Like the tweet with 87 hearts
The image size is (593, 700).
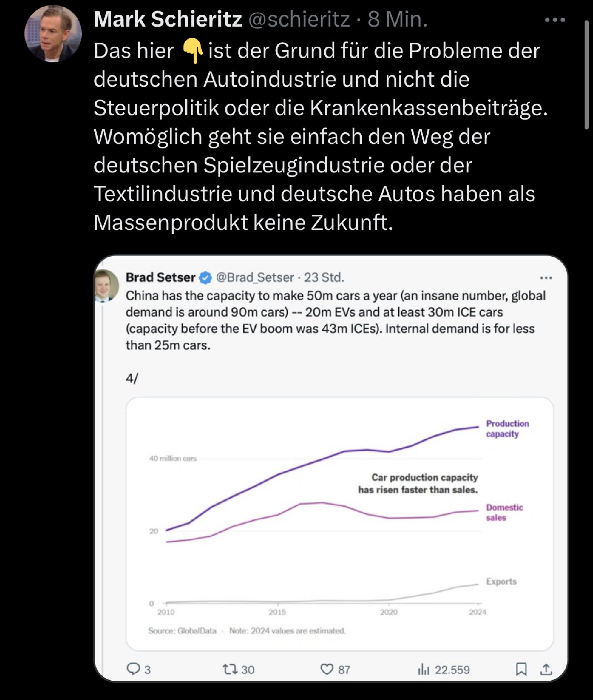tap(327, 669)
